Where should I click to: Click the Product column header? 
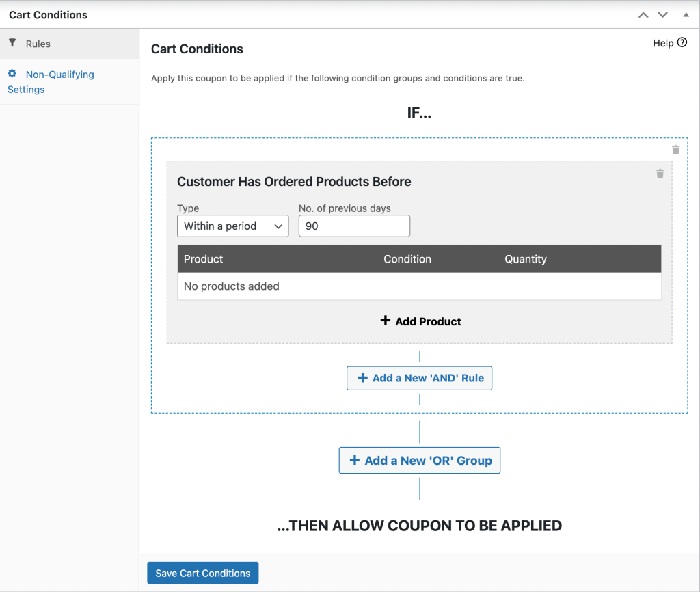(x=203, y=259)
